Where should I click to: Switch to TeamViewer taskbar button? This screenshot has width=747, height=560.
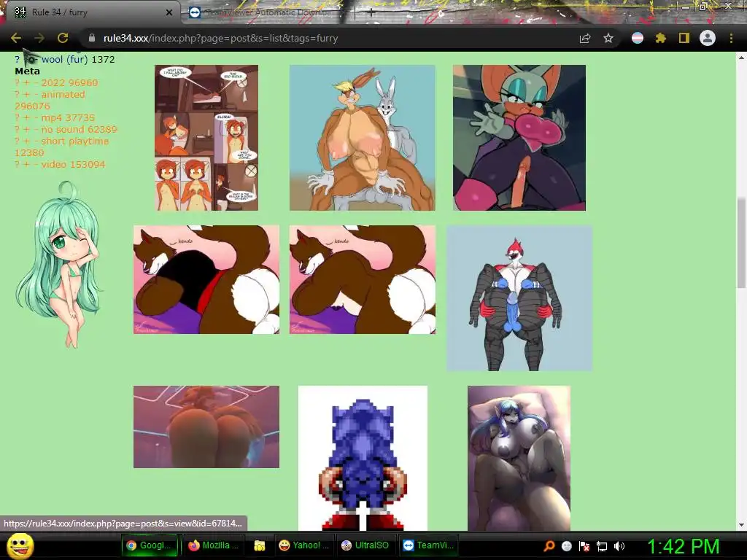click(x=428, y=545)
